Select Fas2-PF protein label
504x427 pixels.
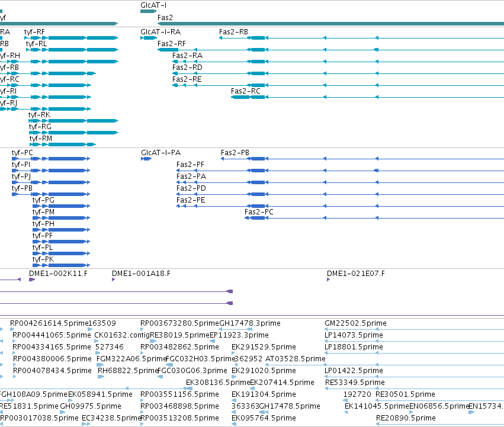[x=190, y=165]
